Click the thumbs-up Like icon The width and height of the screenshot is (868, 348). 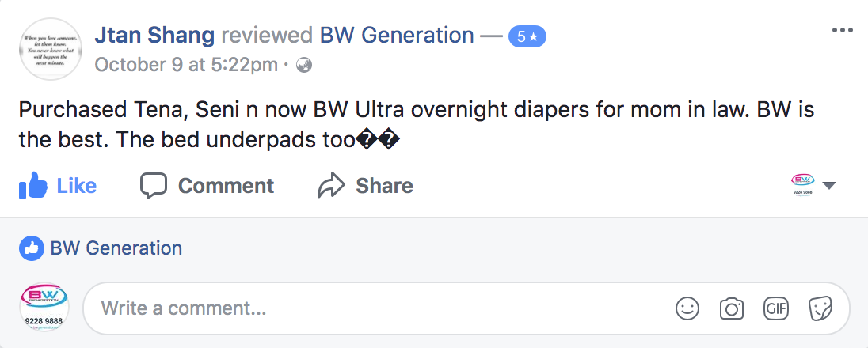coord(33,186)
